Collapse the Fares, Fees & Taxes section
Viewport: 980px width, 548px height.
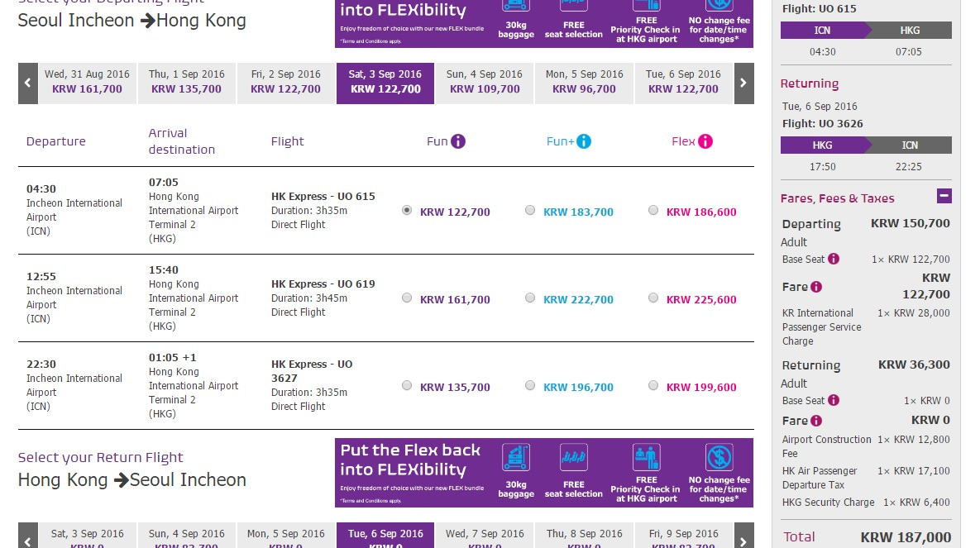944,197
